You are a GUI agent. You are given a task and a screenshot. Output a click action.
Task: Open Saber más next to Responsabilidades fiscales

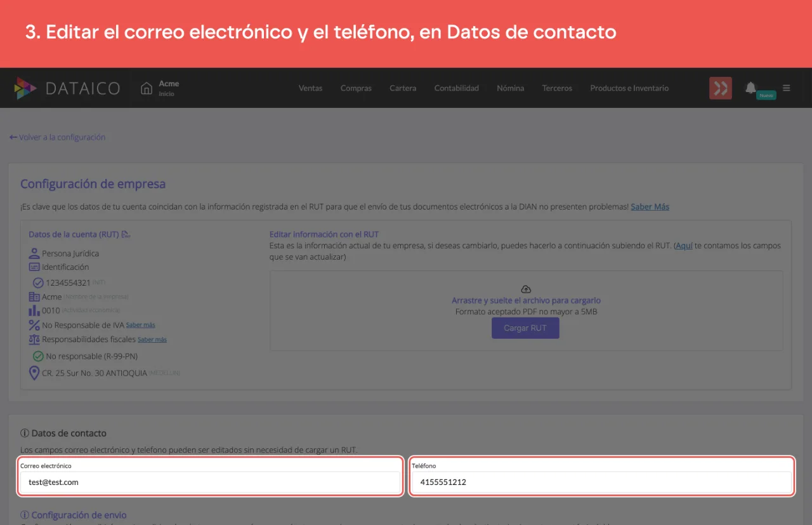pyautogui.click(x=152, y=340)
